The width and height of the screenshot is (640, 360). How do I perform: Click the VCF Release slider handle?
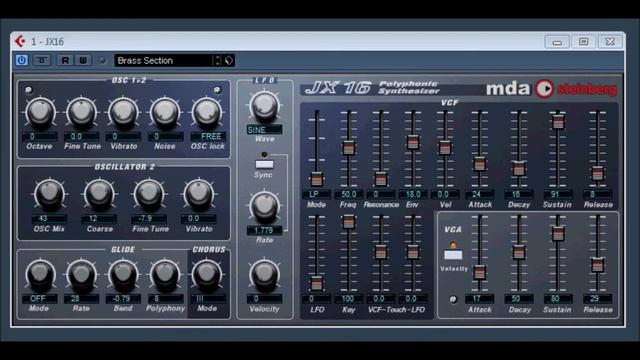click(597, 173)
